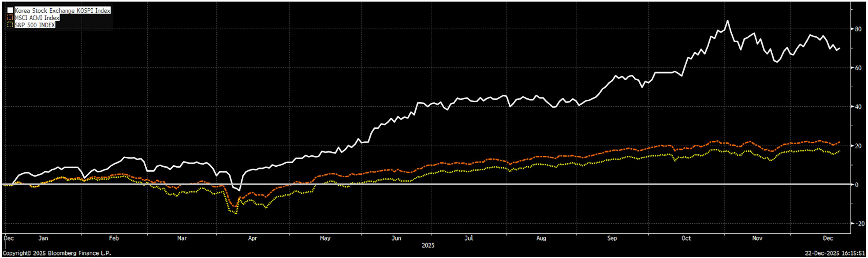The image size is (868, 258).
Task: Click the white KOSPI legend color box
Action: tap(10, 10)
